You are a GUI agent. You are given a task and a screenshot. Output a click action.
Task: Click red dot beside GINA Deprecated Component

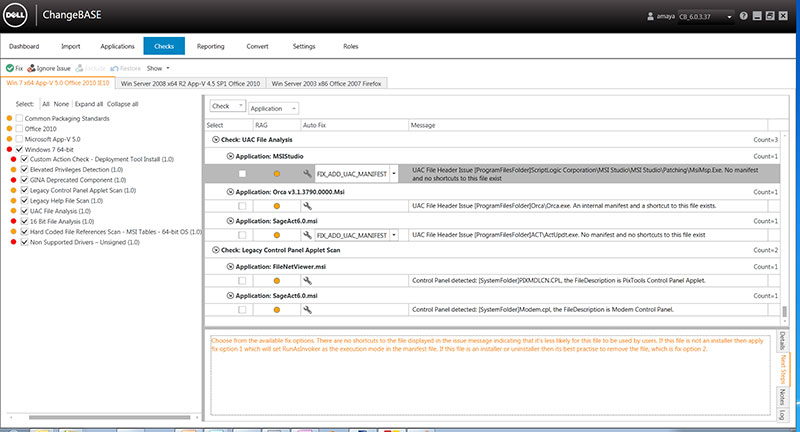14,180
